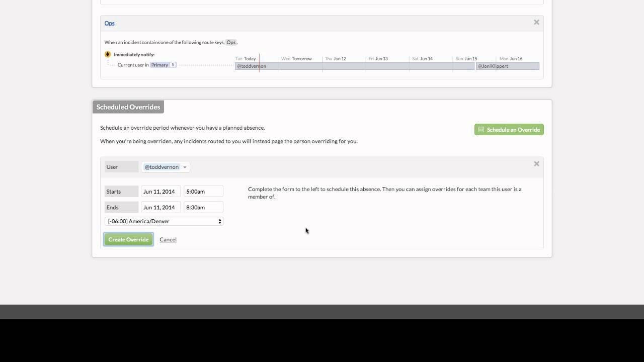Click the Scheduled Overrides section heading

[x=128, y=107]
